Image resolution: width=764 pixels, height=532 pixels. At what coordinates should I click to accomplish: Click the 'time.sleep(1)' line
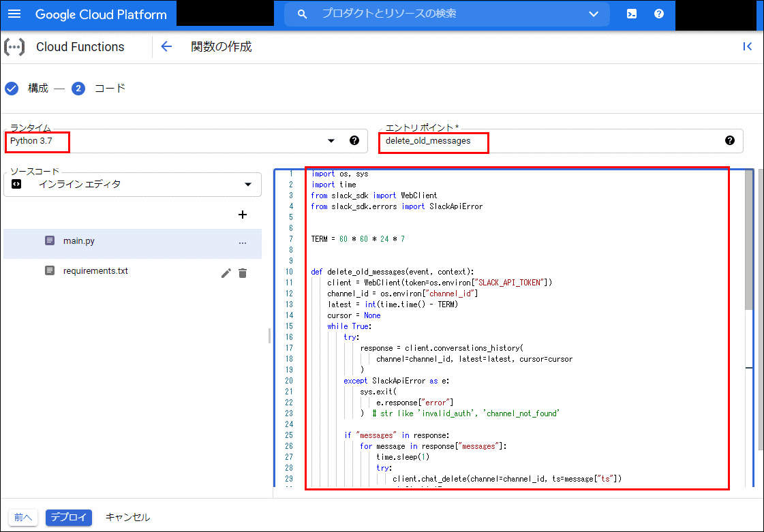pyautogui.click(x=403, y=457)
